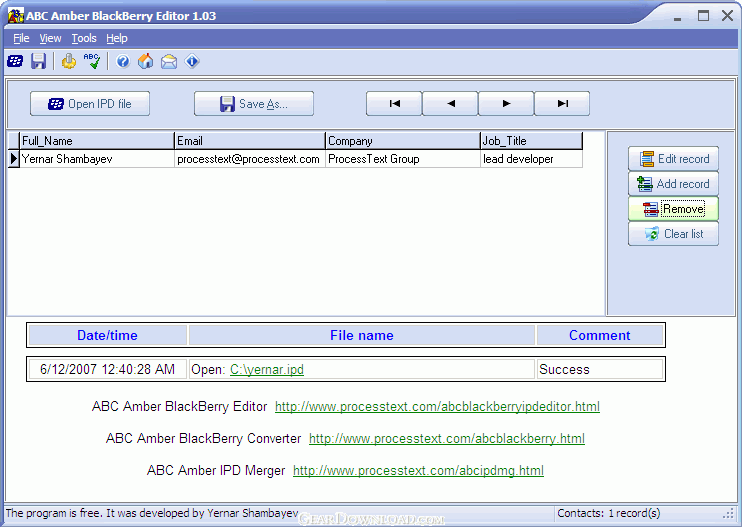Click the Open IPD file button
This screenshot has width=742, height=527.
coord(90,104)
